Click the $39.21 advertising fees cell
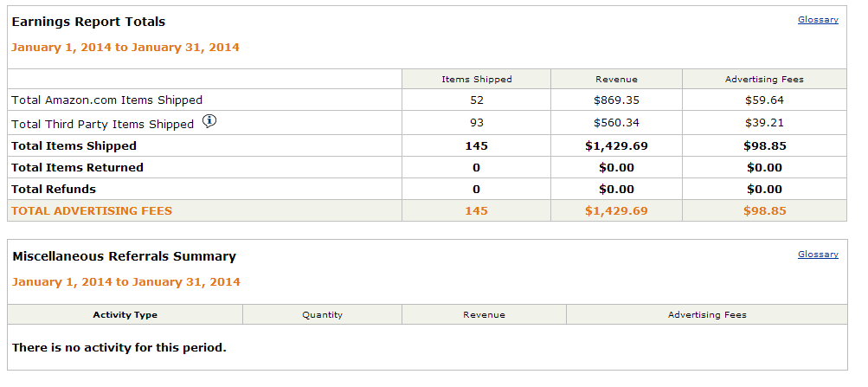This screenshot has height=387, width=868. (764, 123)
